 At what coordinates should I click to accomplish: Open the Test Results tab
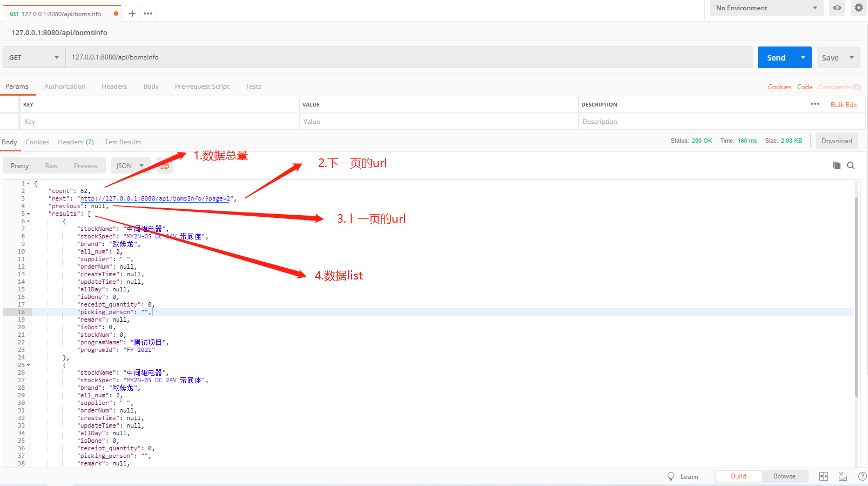point(123,142)
